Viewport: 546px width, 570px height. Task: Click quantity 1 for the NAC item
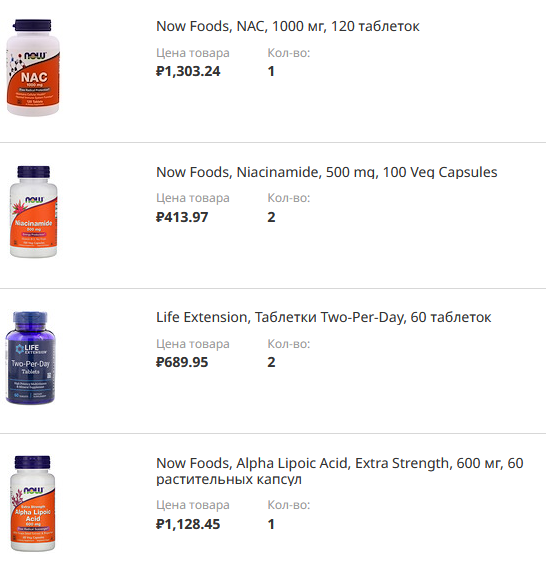(271, 71)
